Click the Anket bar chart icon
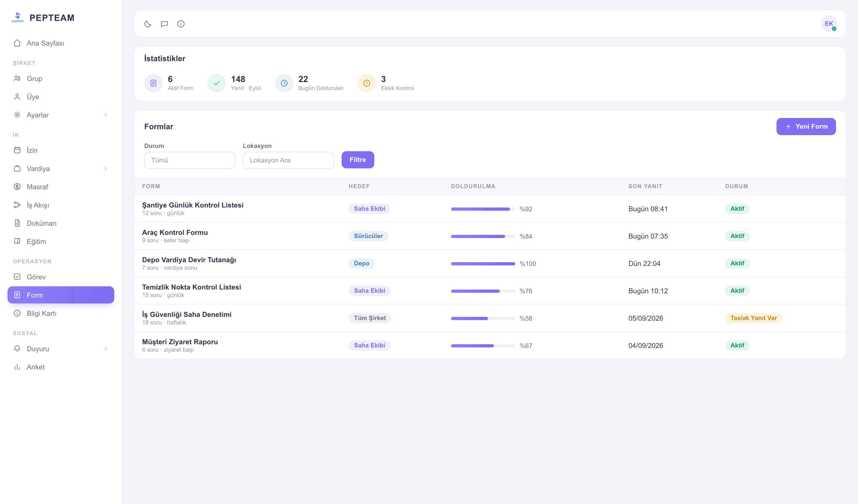This screenshot has width=858, height=504. [17, 367]
